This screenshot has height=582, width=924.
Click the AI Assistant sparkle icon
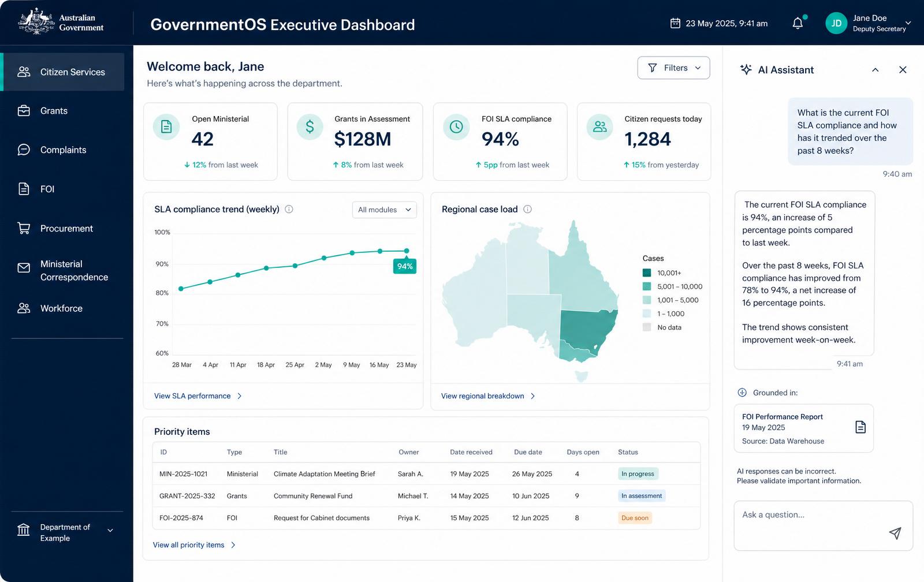(x=746, y=69)
